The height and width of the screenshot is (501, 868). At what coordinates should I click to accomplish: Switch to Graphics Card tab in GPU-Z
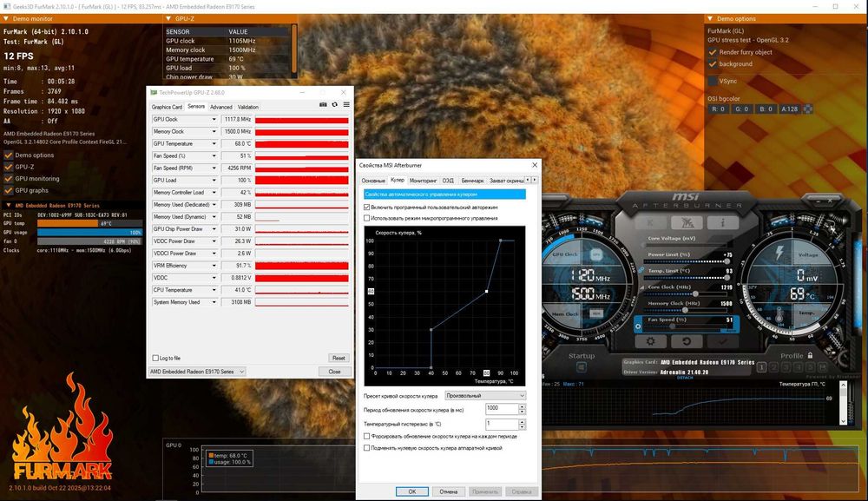pos(167,107)
